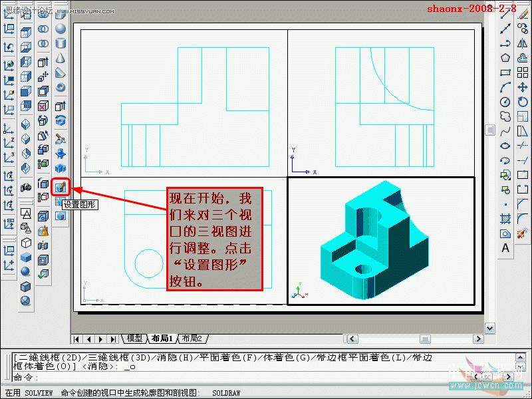Select the Revision Cloud draw tool
This screenshot has width=532, height=399.
(x=505, y=116)
